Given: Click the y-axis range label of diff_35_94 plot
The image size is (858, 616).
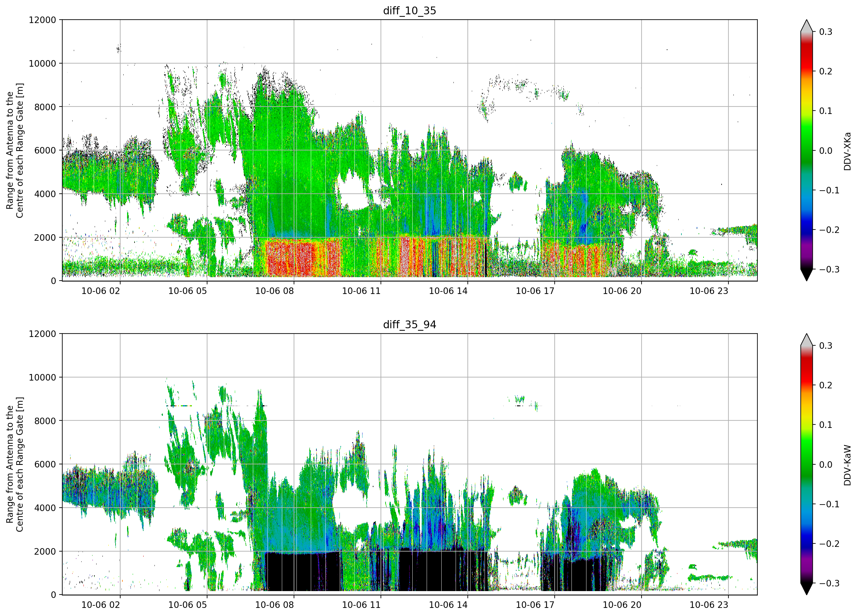Looking at the screenshot, I should (x=15, y=464).
